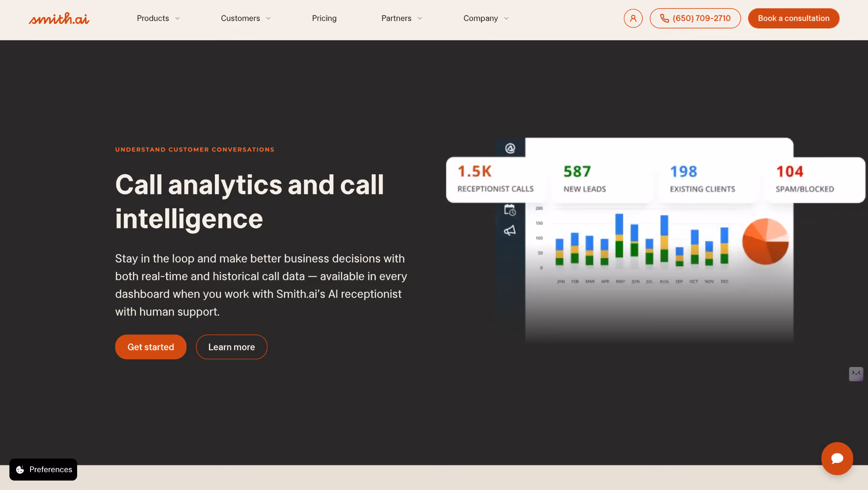
Task: Click the heading 'Call analytics and call intelligence'
Action: (x=250, y=202)
